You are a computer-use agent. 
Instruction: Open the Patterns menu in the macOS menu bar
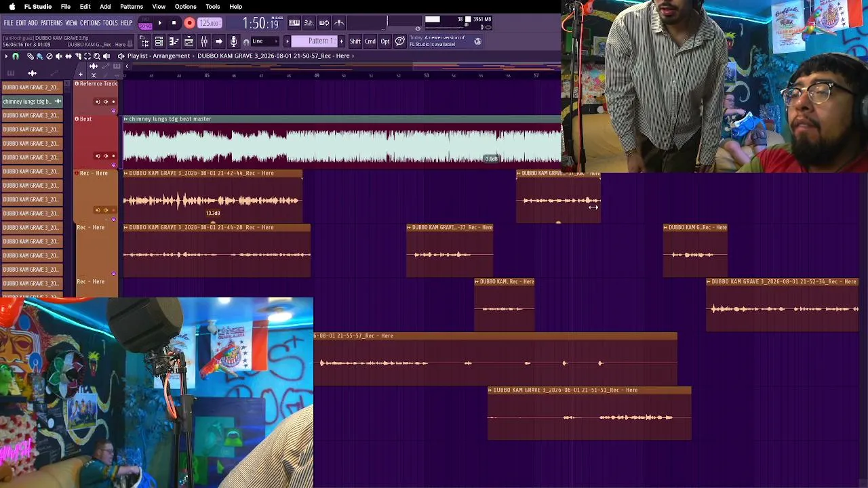coord(132,7)
